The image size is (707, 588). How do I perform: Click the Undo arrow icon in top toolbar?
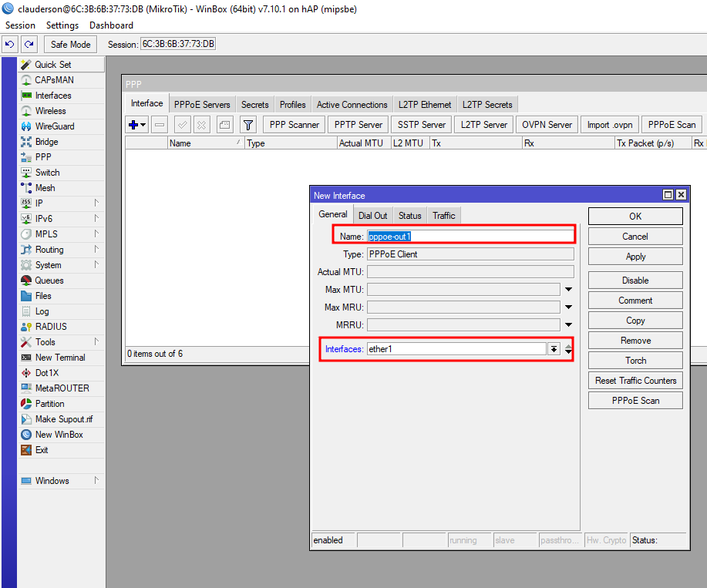click(10, 45)
